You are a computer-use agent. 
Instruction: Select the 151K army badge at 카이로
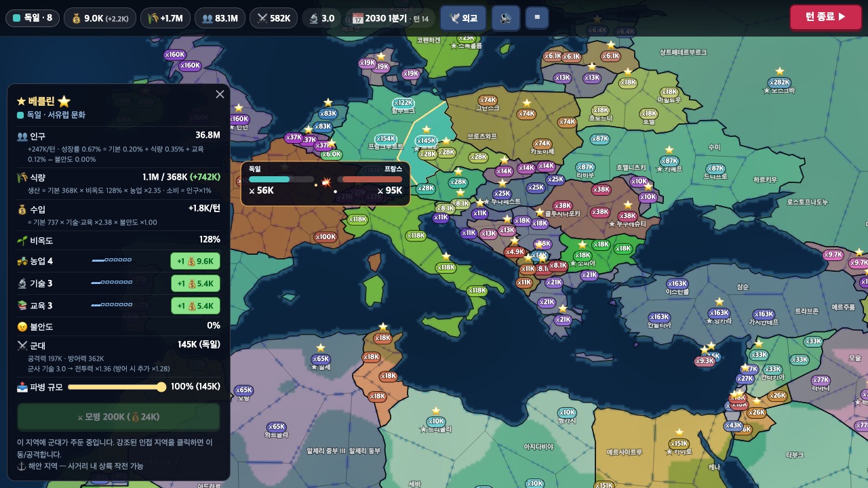point(679,444)
